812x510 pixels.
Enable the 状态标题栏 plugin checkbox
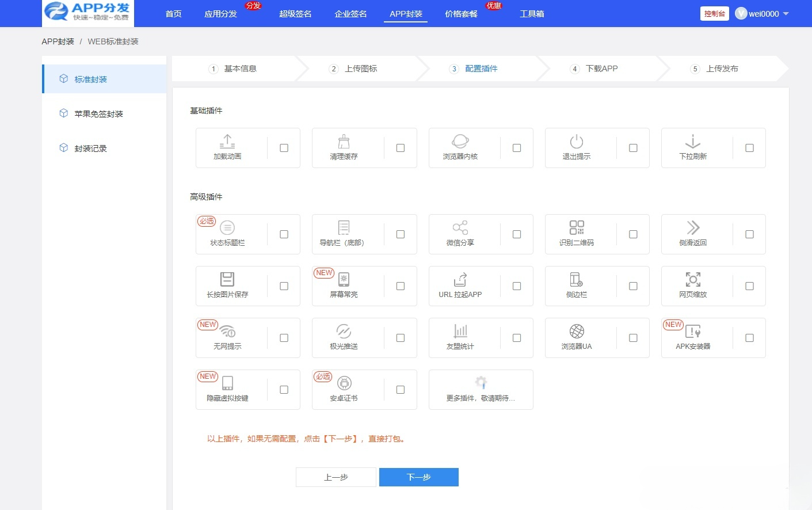pos(284,234)
